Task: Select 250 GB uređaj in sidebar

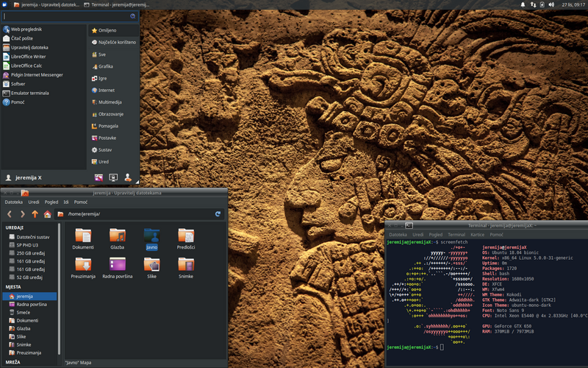Action: 31,253
